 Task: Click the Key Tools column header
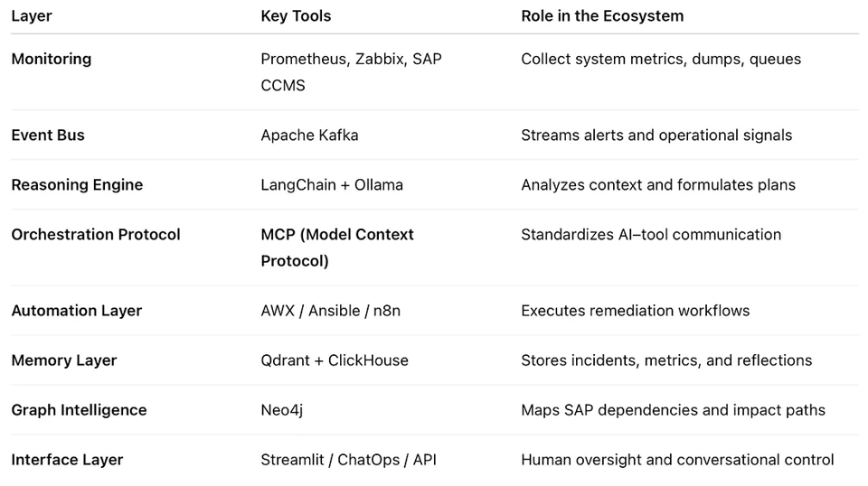[296, 15]
